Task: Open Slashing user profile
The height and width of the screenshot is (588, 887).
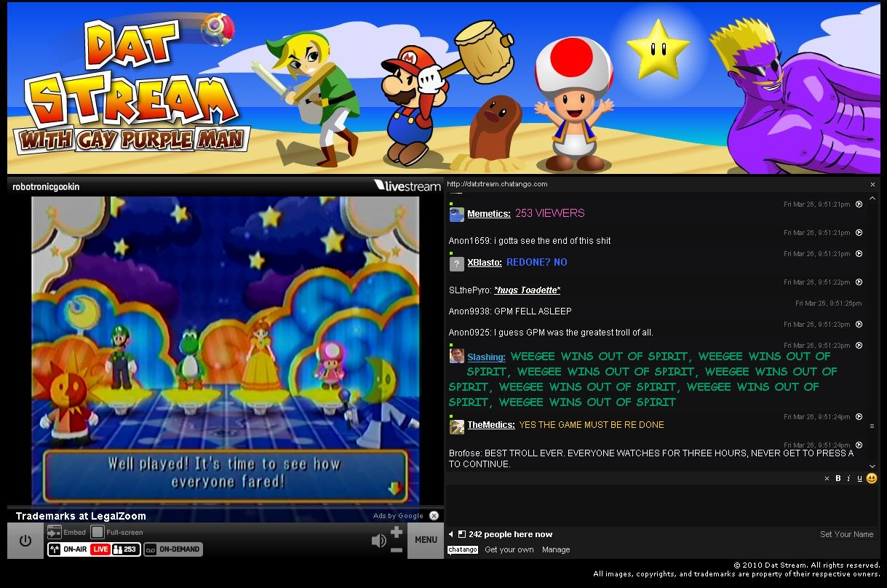Action: coord(486,357)
